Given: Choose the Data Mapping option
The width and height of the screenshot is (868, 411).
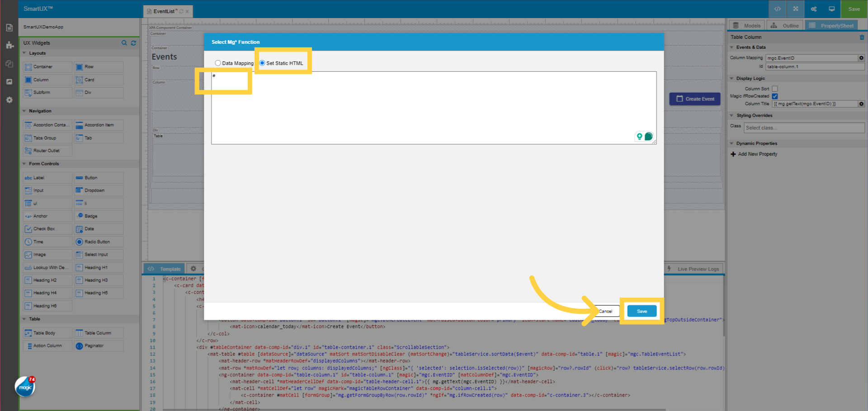Looking at the screenshot, I should click(218, 63).
